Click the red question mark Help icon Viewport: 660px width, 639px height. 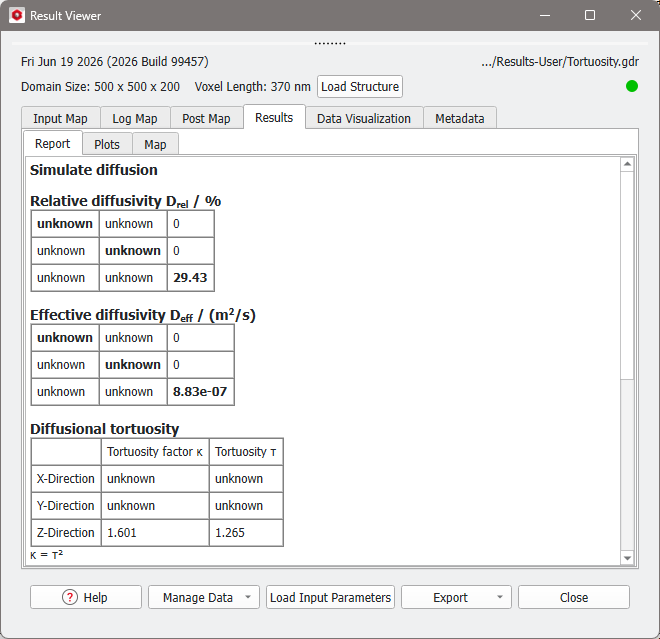point(70,597)
